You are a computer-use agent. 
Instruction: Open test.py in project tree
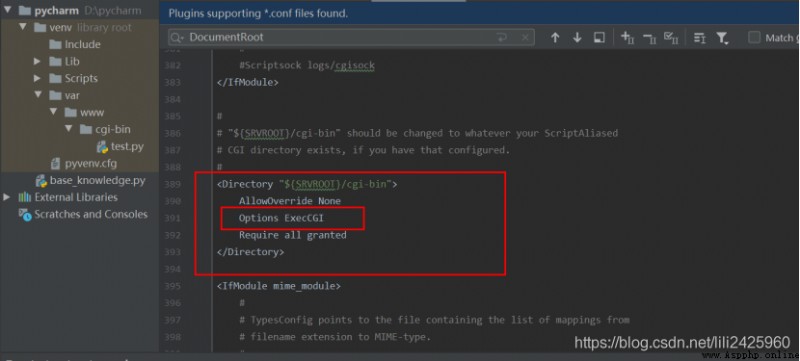tap(120, 146)
